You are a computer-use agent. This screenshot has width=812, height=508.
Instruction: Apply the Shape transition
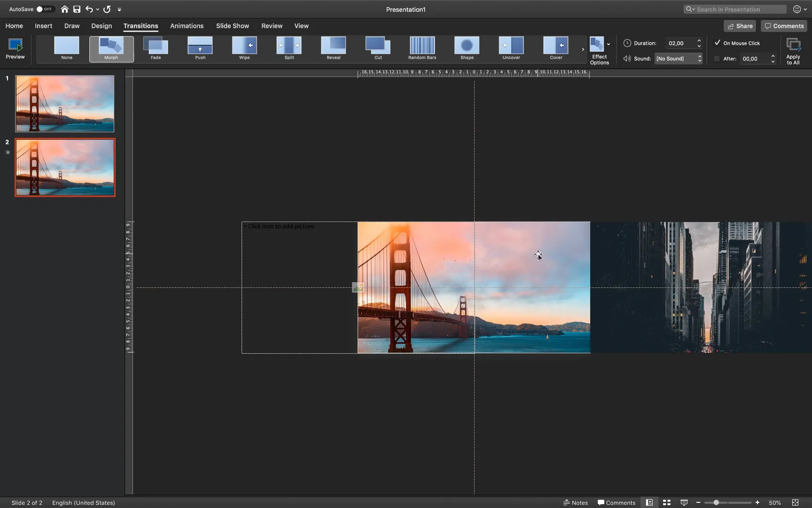click(x=467, y=49)
